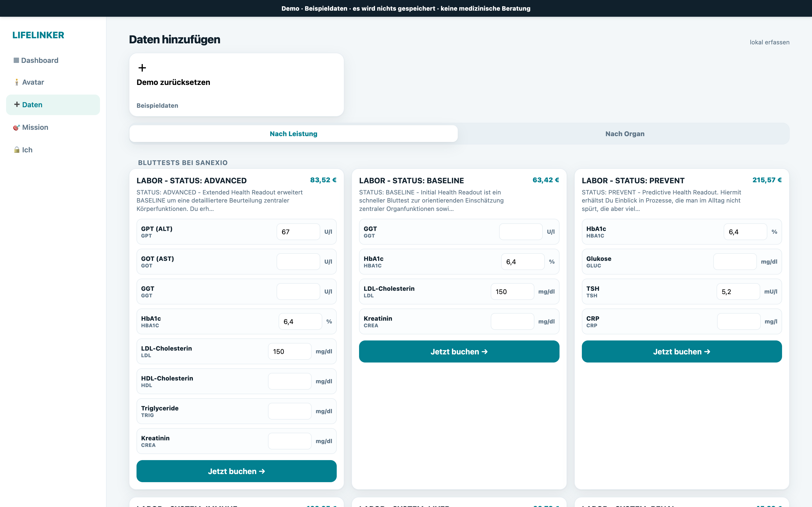The image size is (812, 507).
Task: Open the Mission target icon
Action: point(16,128)
